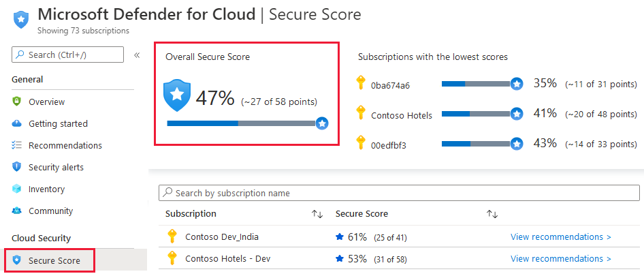Click the Contoso Hotels score progress bar
Screen dimensions: 644x276
[477, 114]
